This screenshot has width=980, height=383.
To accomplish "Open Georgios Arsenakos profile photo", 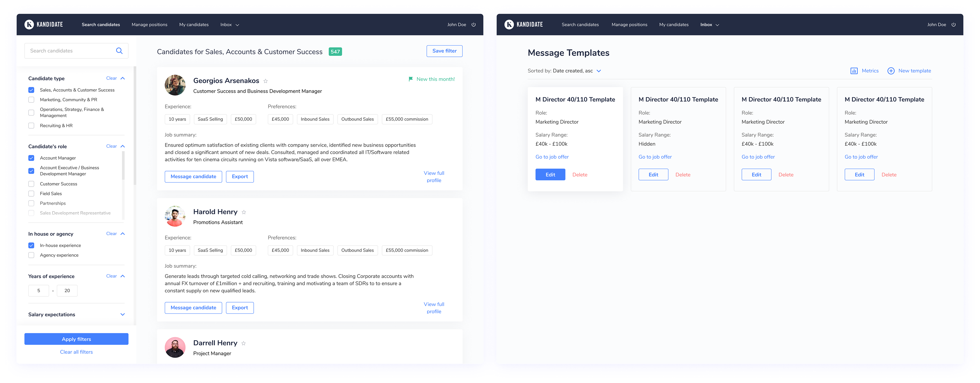I will click(175, 85).
